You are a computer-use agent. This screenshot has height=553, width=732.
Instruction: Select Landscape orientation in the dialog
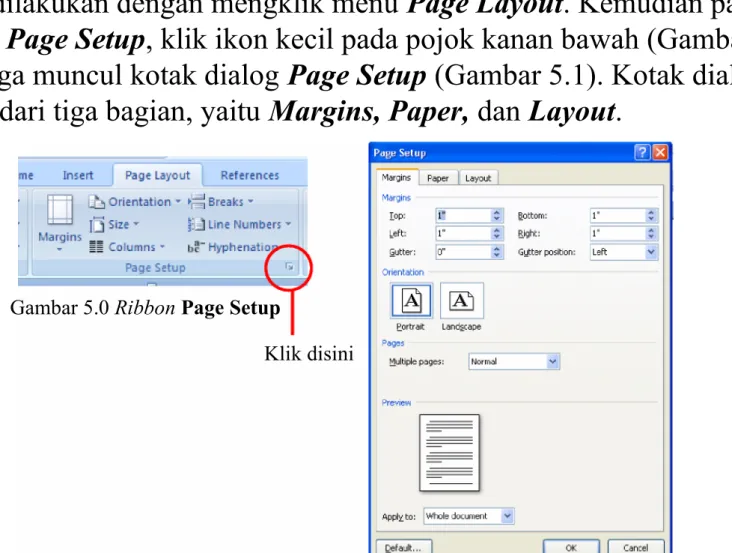pos(461,301)
